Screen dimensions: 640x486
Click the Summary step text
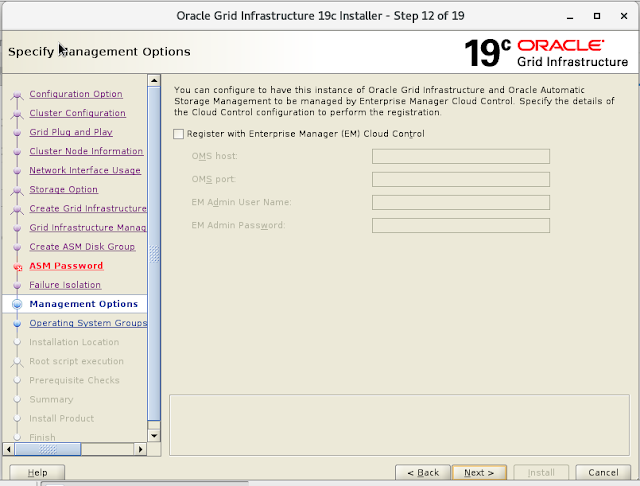51,399
